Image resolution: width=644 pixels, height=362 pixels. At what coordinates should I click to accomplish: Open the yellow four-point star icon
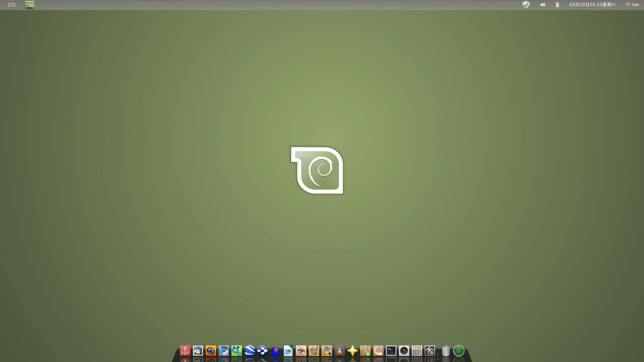tap(353, 351)
